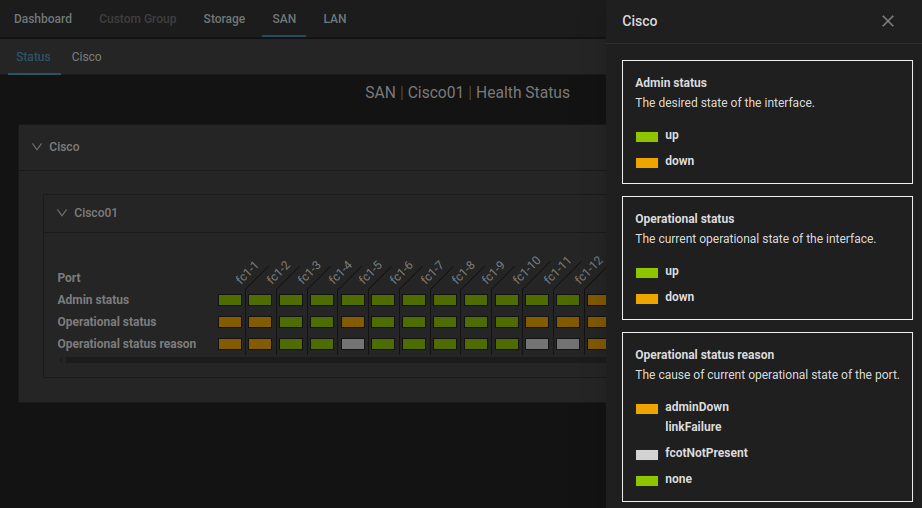This screenshot has width=922, height=508.
Task: Select the Status sub-tab
Action: (33, 57)
